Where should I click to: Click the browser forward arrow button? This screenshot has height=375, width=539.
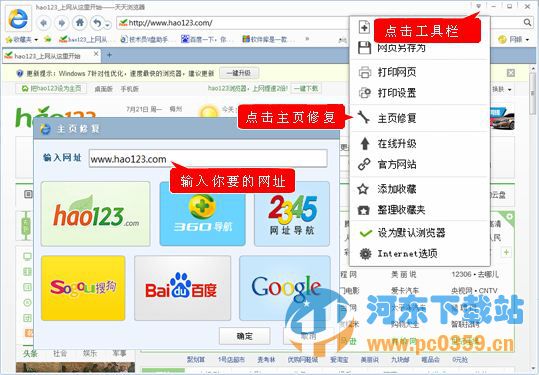click(62, 23)
